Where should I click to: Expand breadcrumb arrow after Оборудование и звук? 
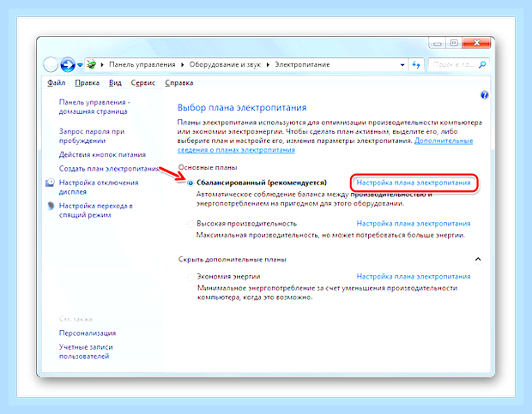268,64
